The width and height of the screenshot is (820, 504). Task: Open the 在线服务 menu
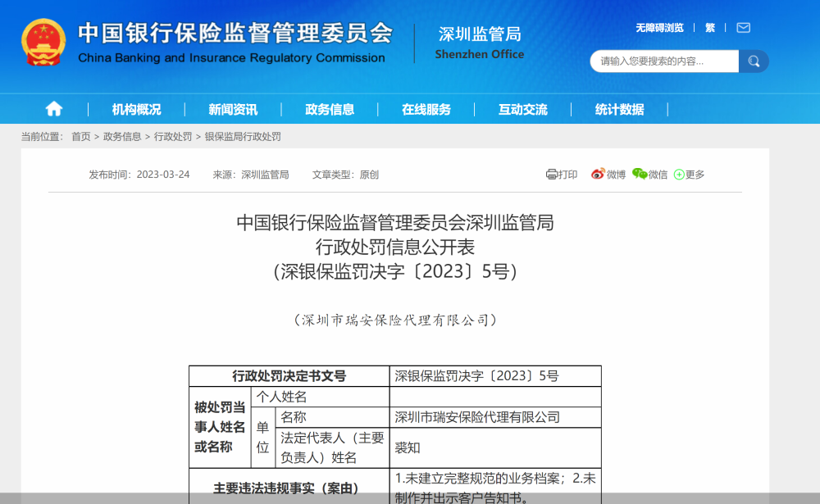coord(426,109)
